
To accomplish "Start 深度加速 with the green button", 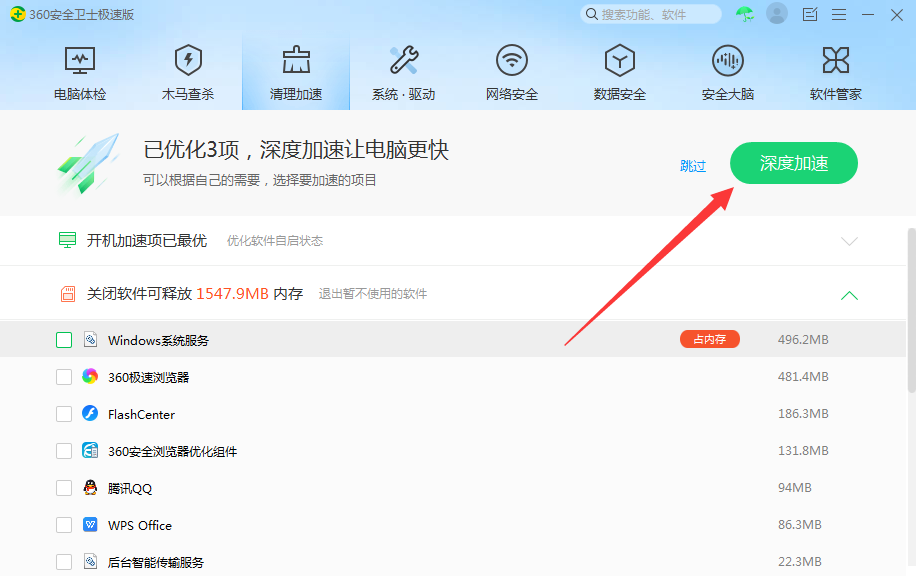I will [794, 163].
